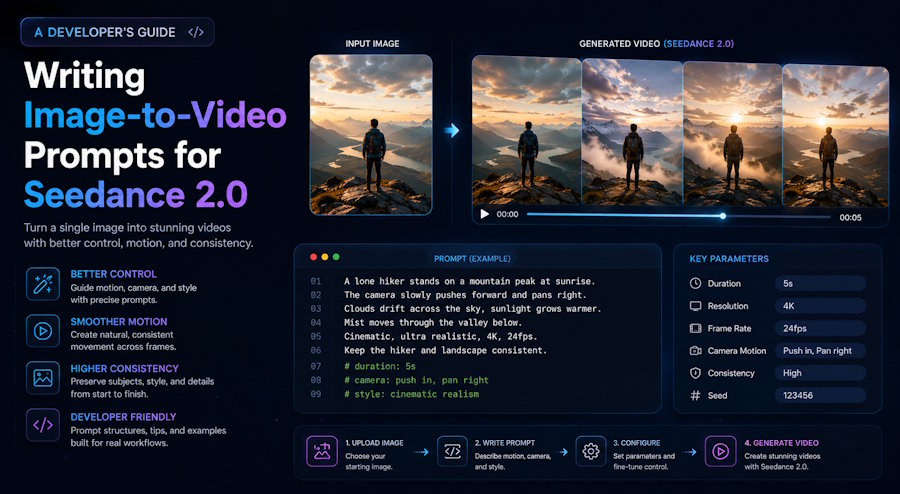Viewport: 900px width, 494px height.
Task: Click the Camera Motion value Push in, Pan right
Action: point(820,351)
